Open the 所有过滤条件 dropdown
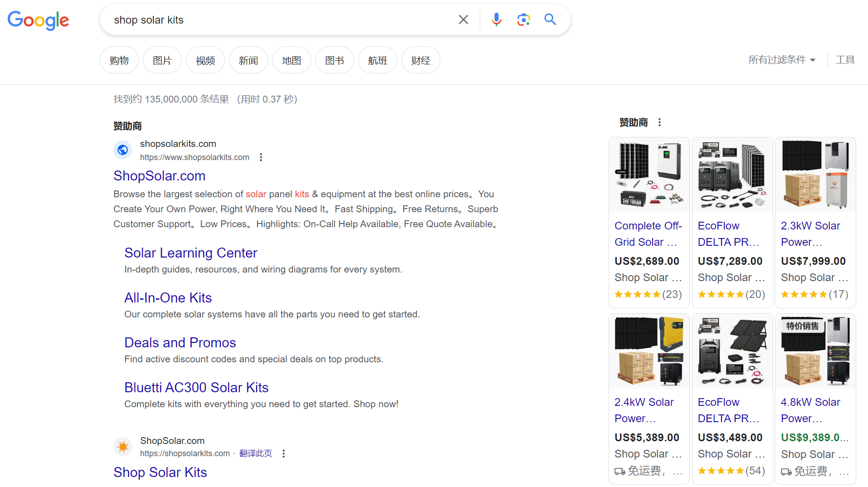Image resolution: width=868 pixels, height=487 pixels. [x=782, y=60]
